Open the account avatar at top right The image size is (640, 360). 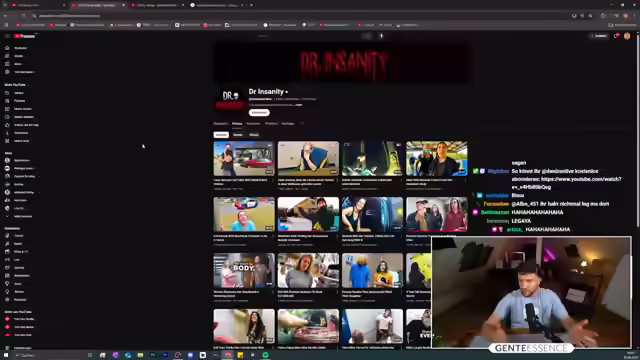[x=627, y=36]
